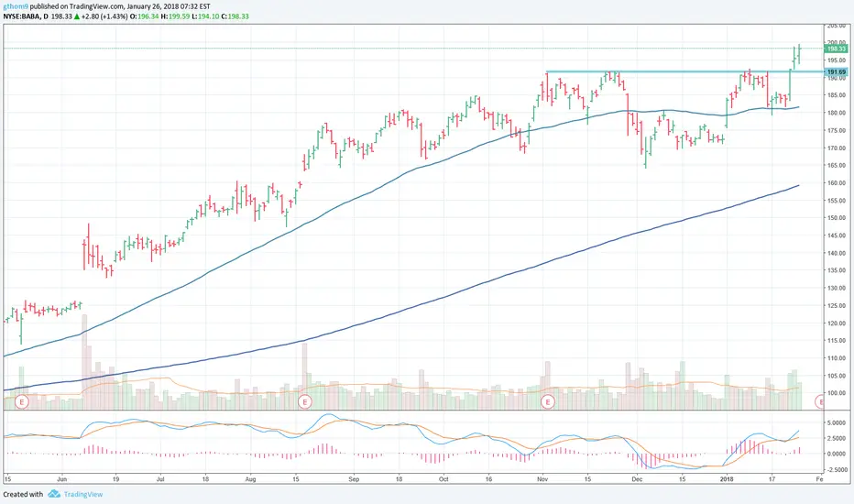Click the 165.00 price axis label

837,165
